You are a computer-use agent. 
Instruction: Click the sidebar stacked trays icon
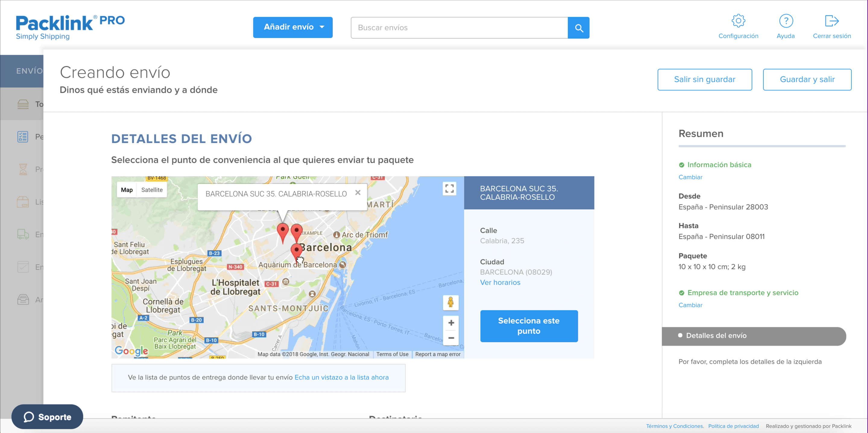23,104
